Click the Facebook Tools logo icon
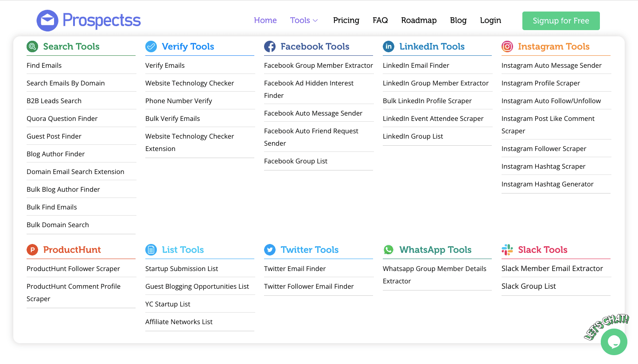This screenshot has width=638, height=364. click(270, 46)
